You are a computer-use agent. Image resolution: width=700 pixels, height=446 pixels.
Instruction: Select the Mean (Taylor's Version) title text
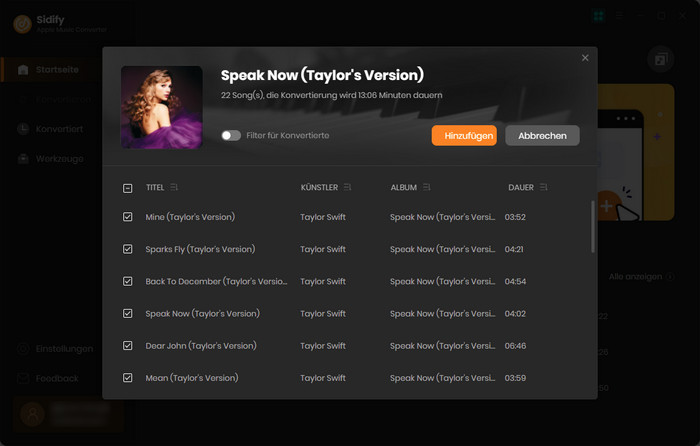[x=192, y=378]
